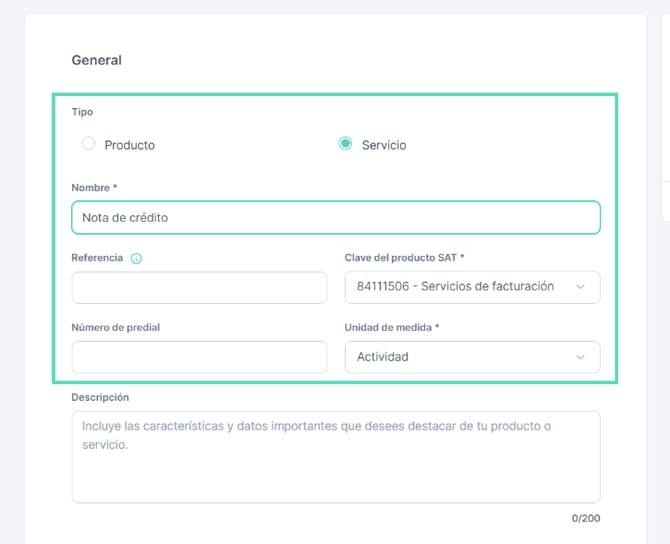Click the 'Unidad de medida *' label

[x=392, y=327]
